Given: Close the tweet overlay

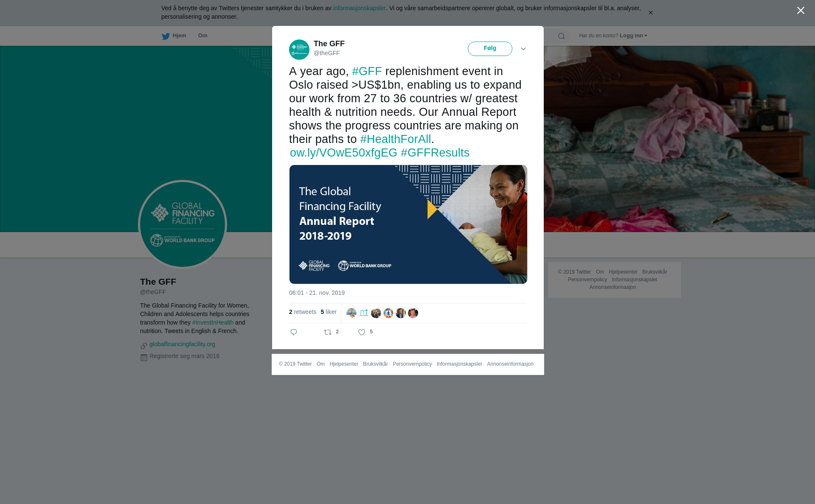Looking at the screenshot, I should (801, 10).
